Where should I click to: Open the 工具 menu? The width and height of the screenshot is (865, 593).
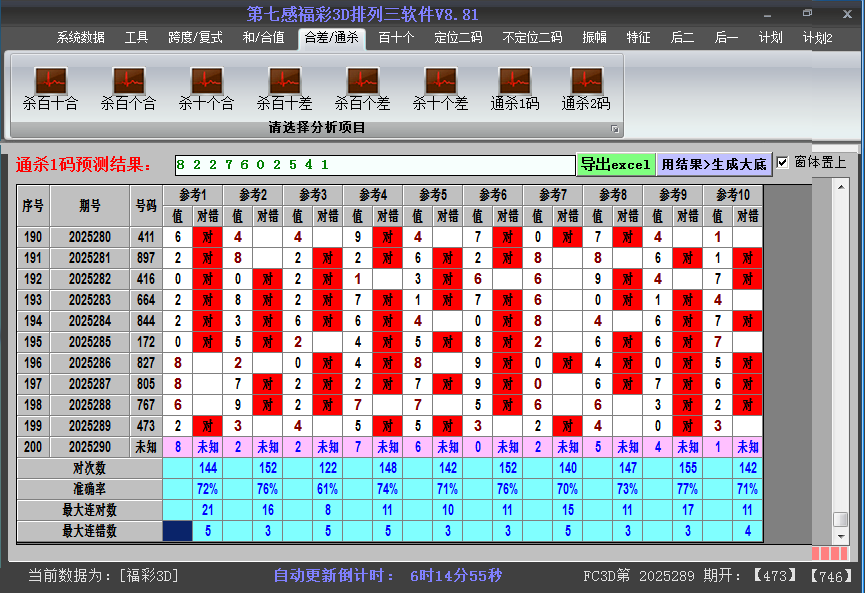[136, 38]
